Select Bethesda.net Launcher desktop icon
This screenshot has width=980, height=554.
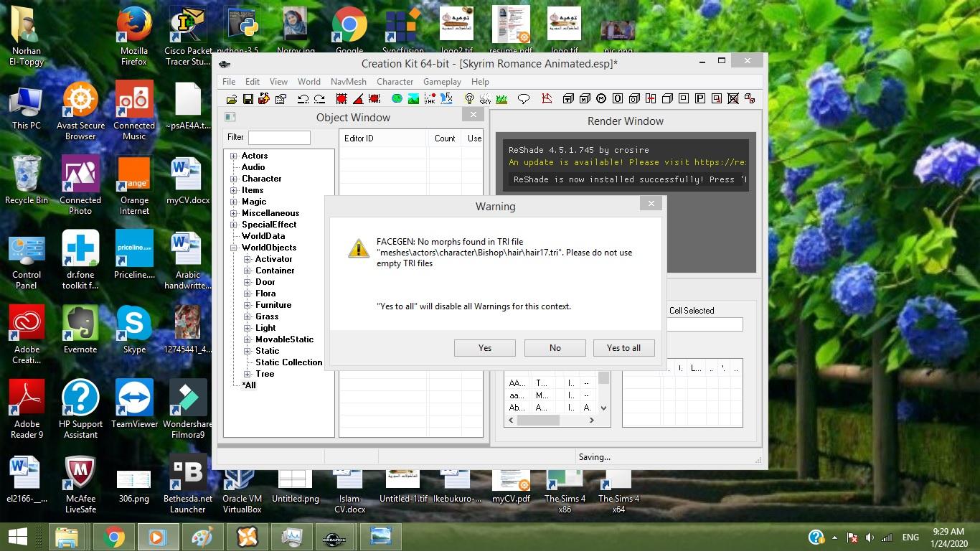(x=188, y=483)
